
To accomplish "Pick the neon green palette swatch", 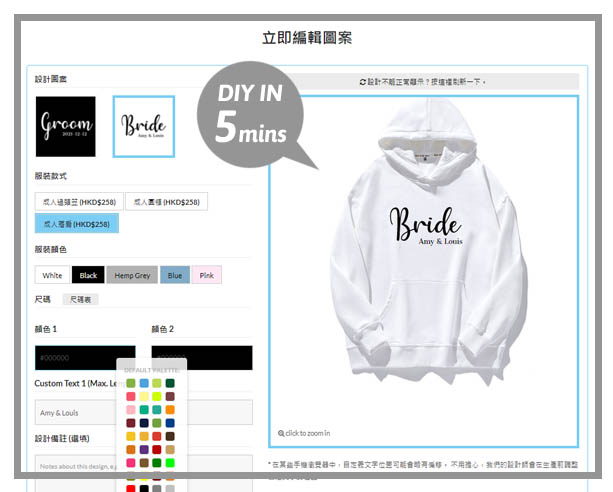I will pos(170,463).
